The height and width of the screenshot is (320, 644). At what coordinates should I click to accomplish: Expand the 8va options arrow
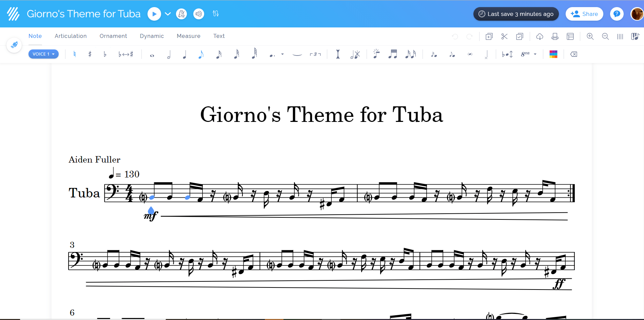click(535, 54)
